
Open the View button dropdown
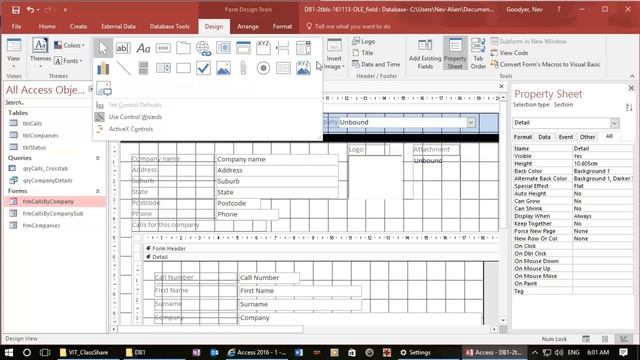click(x=13, y=66)
